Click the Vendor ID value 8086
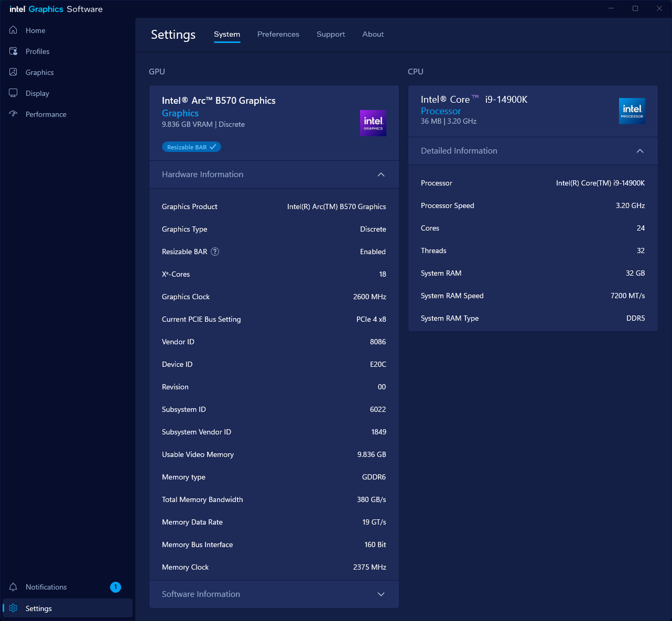 pyautogui.click(x=378, y=342)
